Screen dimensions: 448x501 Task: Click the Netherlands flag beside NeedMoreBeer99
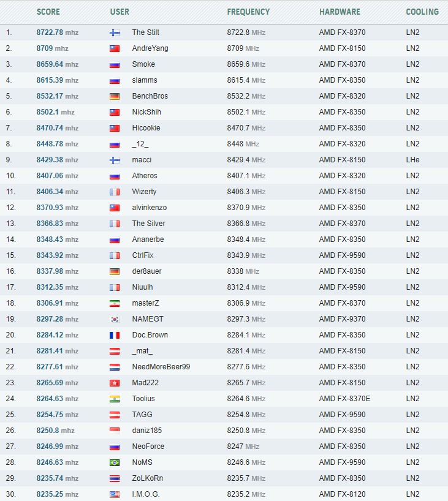click(x=115, y=367)
